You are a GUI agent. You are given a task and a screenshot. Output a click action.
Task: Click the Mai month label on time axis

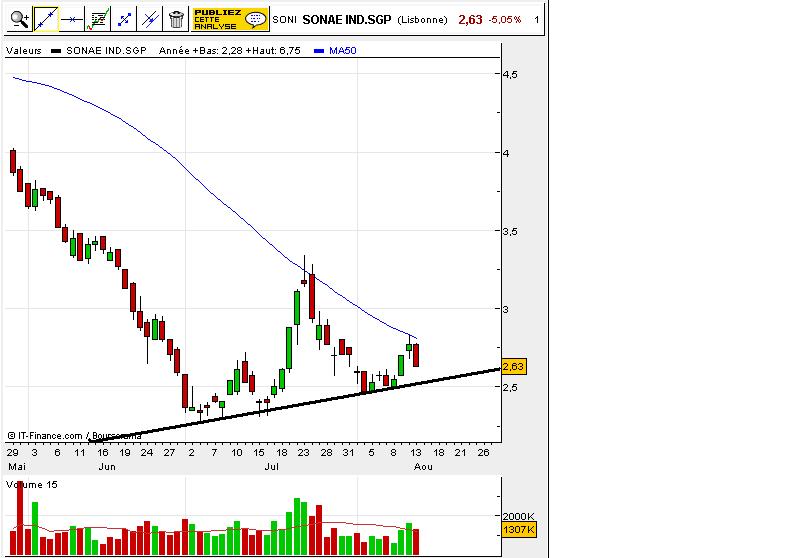pos(17,467)
